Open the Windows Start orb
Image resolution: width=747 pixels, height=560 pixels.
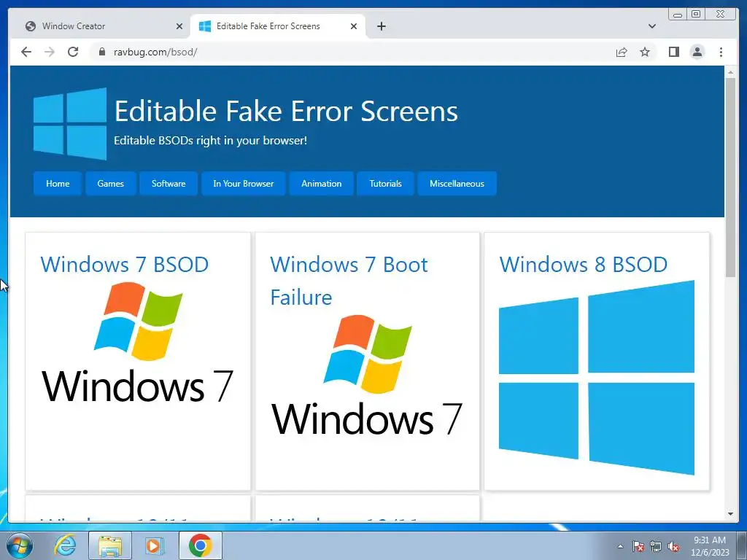click(x=20, y=545)
